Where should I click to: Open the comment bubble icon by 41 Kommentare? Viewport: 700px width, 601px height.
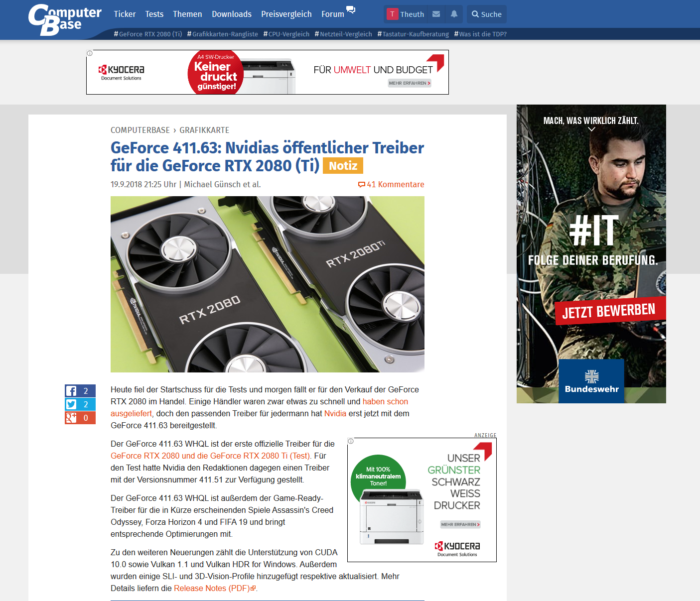362,185
